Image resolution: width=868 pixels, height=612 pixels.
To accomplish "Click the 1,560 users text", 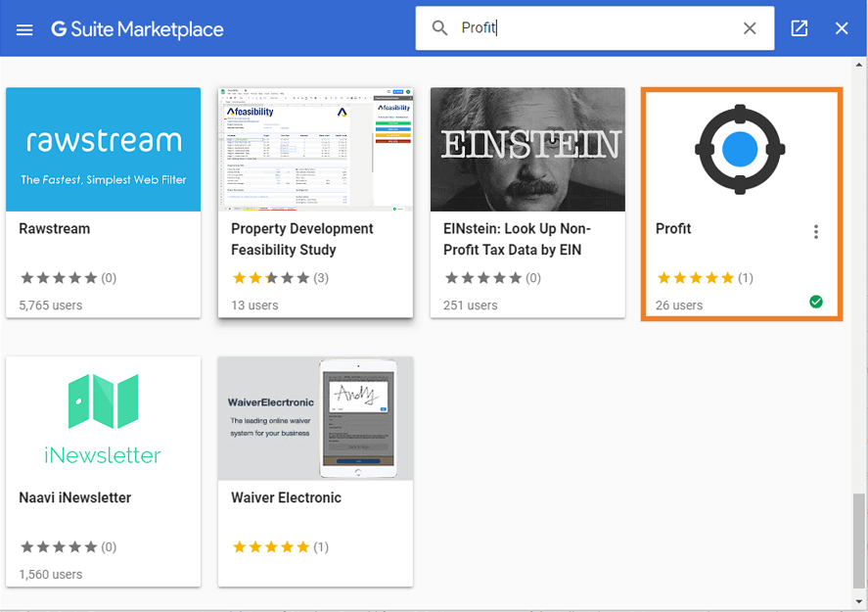I will 50,575.
